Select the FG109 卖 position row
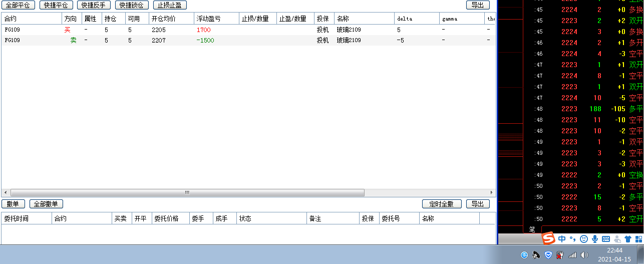The image size is (644, 264). (x=248, y=41)
